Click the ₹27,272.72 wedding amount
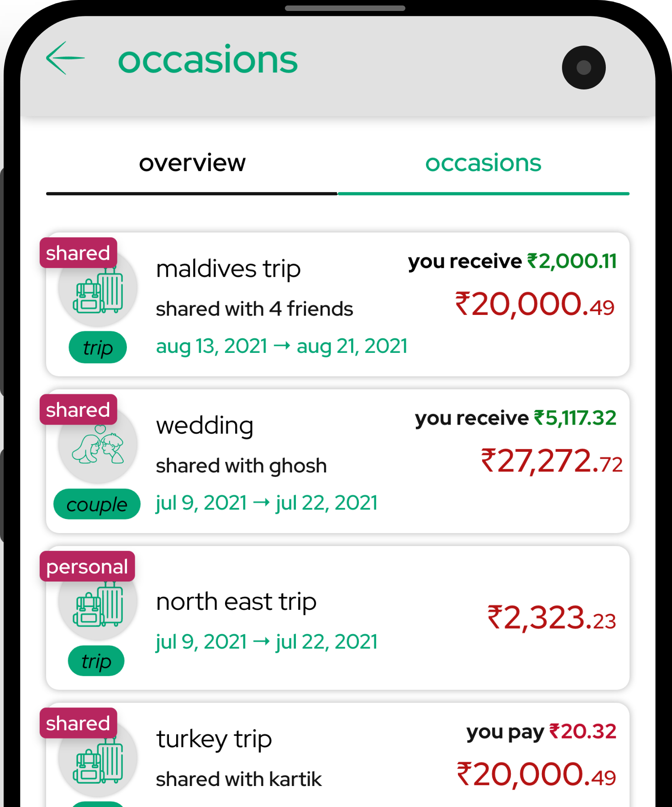This screenshot has width=672, height=807. coord(551,461)
